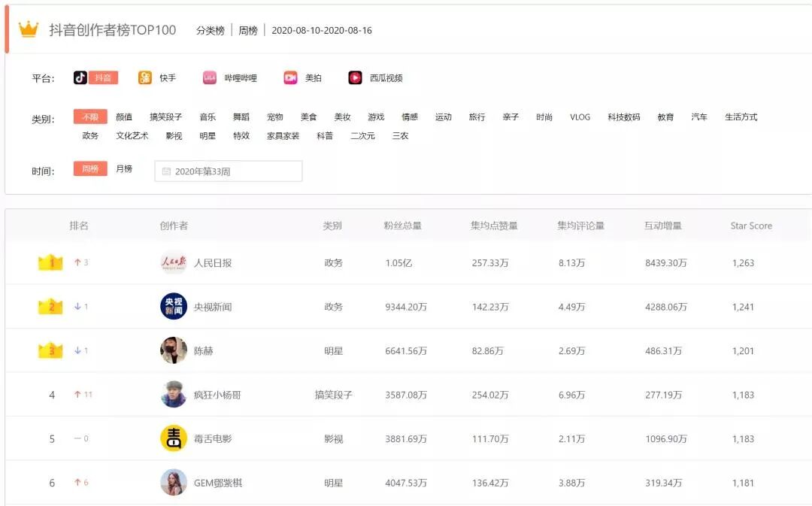Open 毒舌电影 avatar logo
Viewport: 812px width, 506px height.
[x=174, y=438]
